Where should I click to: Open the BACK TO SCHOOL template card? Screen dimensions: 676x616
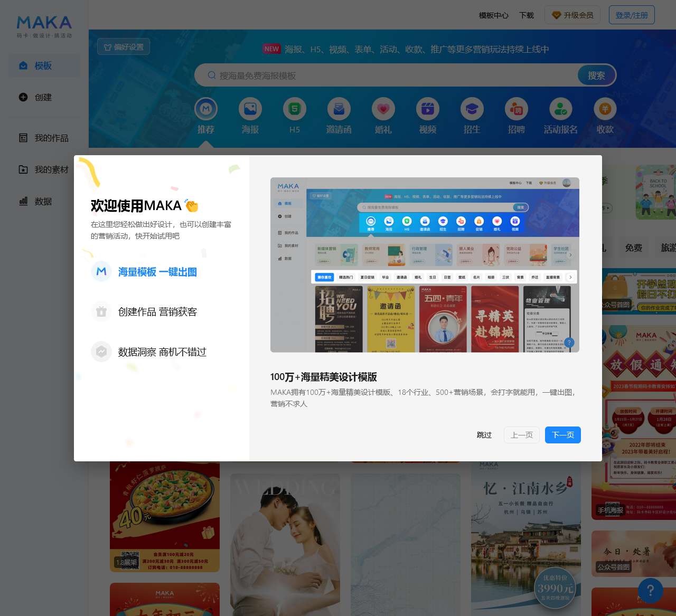(655, 192)
